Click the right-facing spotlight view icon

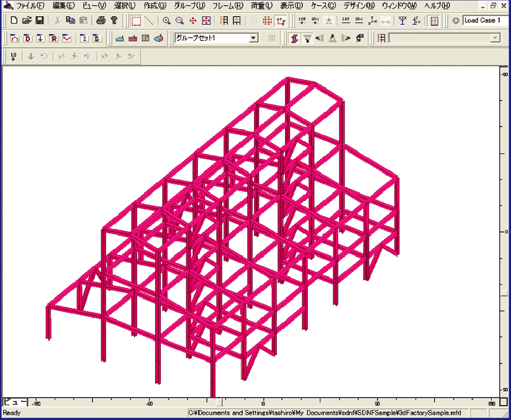click(345, 38)
